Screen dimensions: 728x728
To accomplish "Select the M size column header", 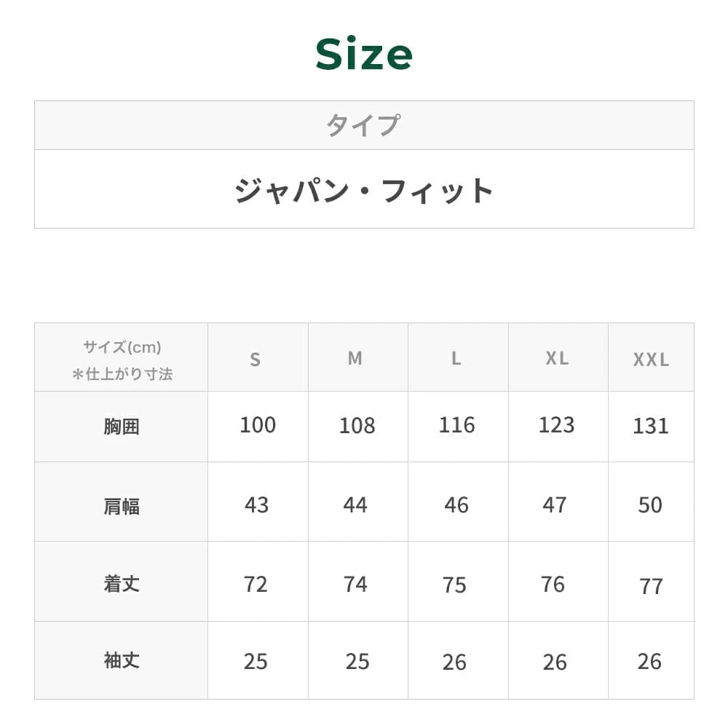I will [x=355, y=358].
